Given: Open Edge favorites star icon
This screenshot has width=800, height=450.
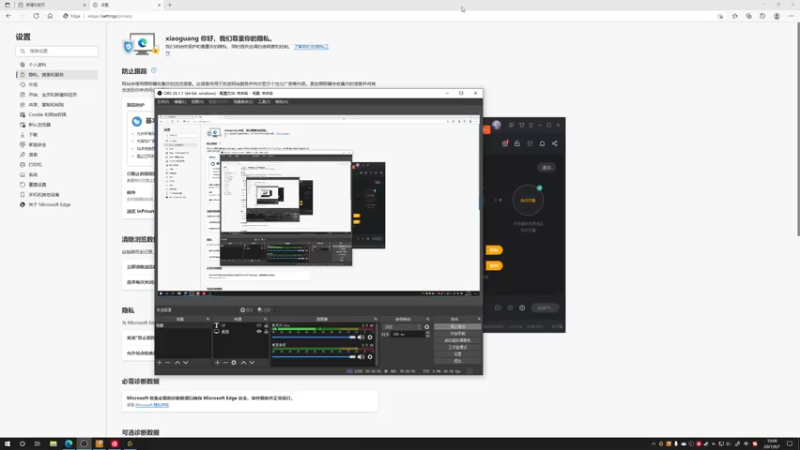Looking at the screenshot, I should pyautogui.click(x=735, y=16).
